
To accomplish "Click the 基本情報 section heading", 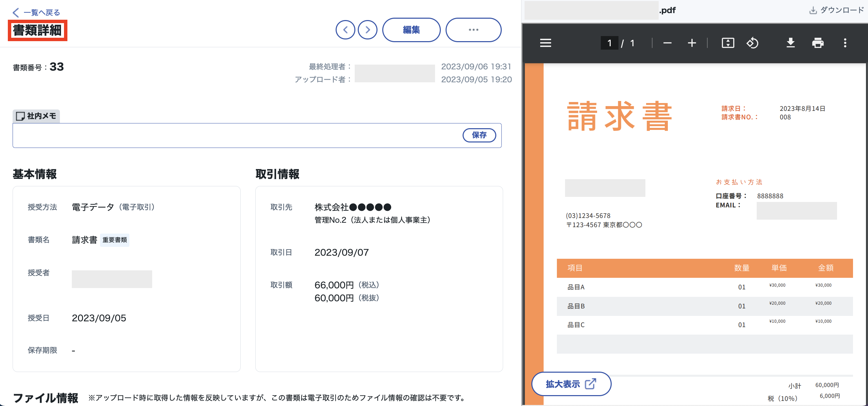I will 35,174.
